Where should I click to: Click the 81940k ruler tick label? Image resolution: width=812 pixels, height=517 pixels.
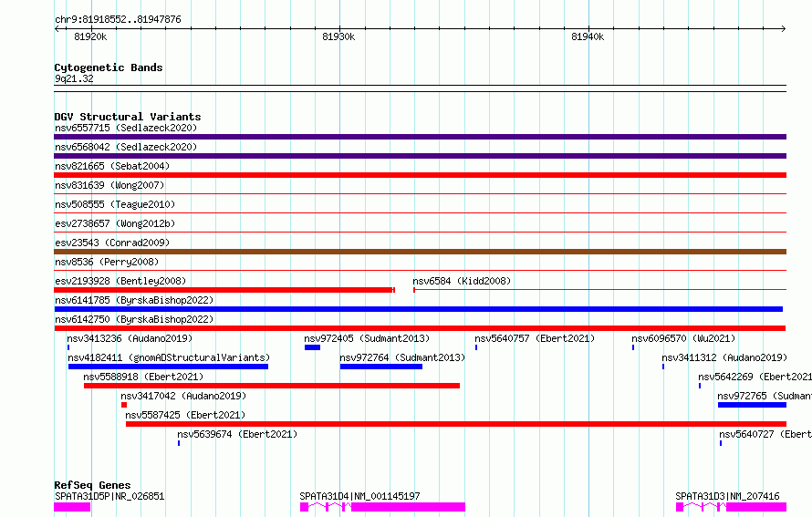(x=588, y=36)
